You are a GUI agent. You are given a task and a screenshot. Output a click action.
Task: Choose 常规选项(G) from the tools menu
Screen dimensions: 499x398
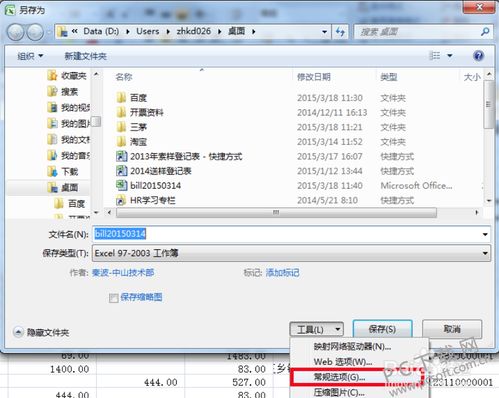[339, 377]
